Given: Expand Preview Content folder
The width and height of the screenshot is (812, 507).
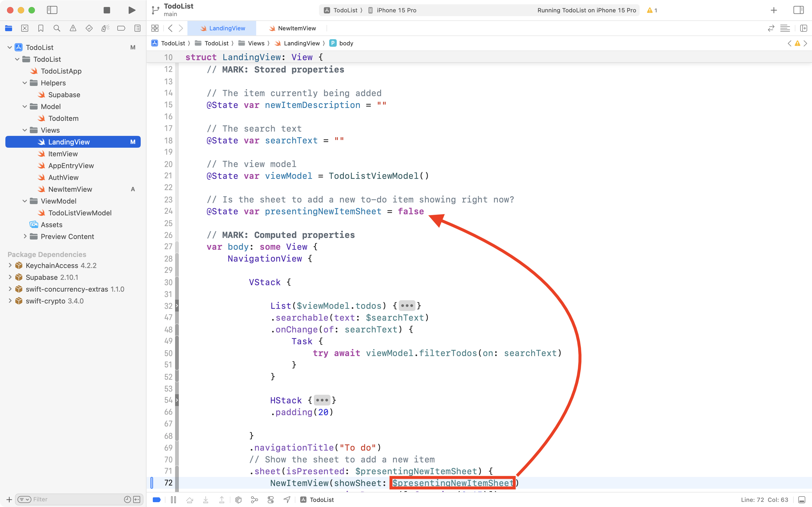Looking at the screenshot, I should (26, 236).
